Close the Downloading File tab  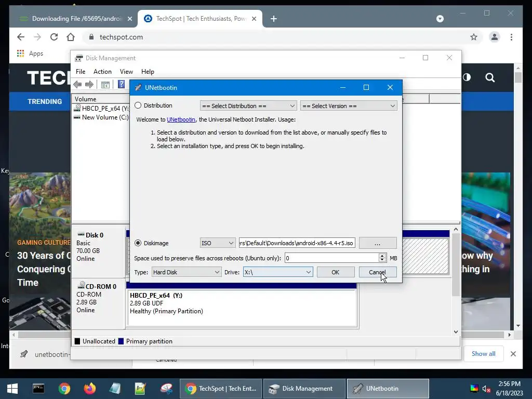coord(130,19)
